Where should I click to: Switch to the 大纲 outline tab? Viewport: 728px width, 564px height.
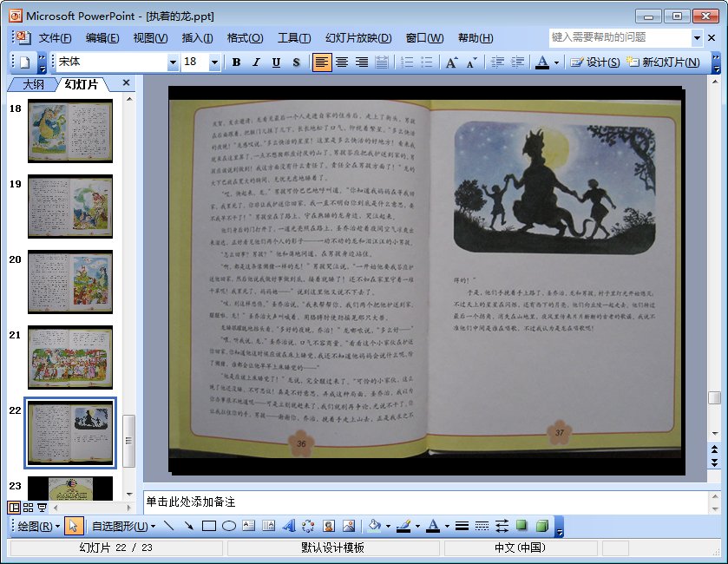tap(34, 84)
